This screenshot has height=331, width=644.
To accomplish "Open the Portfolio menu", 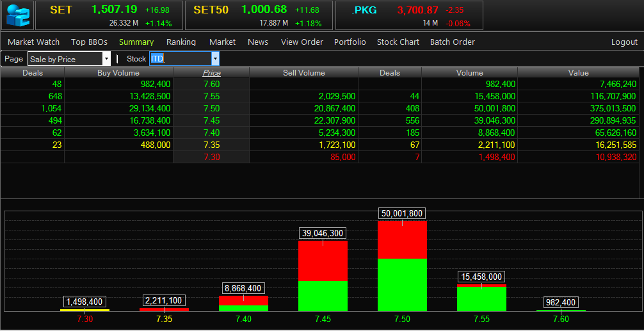I will point(350,42).
